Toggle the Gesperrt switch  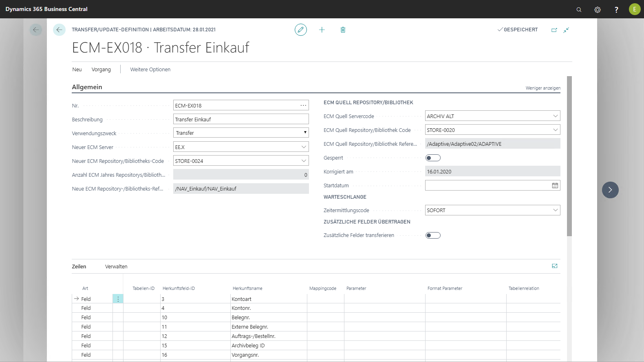[x=433, y=158]
